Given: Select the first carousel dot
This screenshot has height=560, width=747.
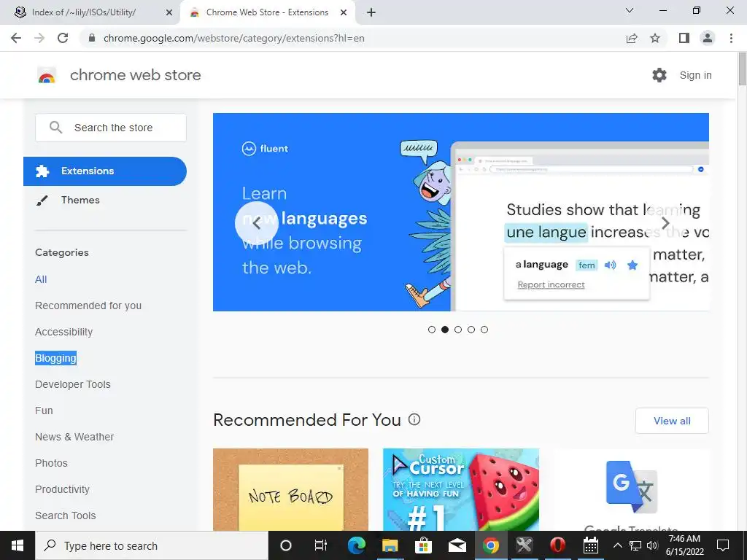Looking at the screenshot, I should pyautogui.click(x=432, y=330).
